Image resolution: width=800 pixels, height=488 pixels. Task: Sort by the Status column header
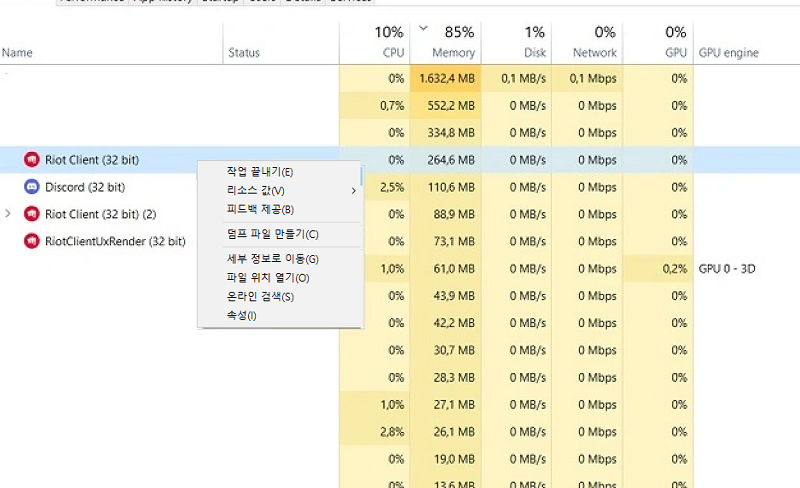click(244, 53)
